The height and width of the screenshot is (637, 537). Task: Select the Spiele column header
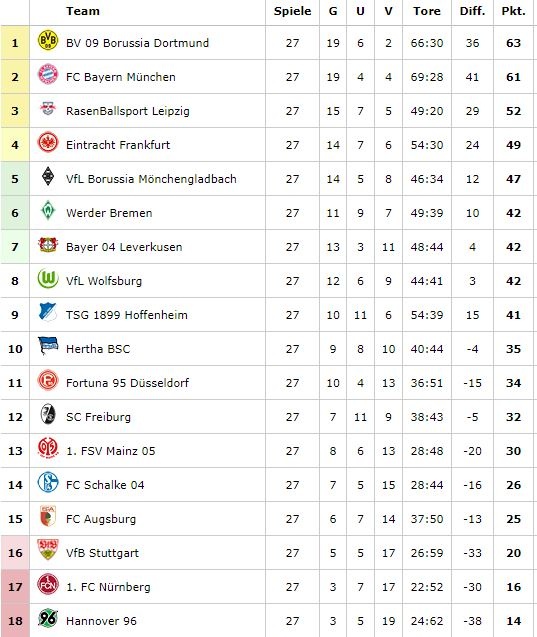292,11
